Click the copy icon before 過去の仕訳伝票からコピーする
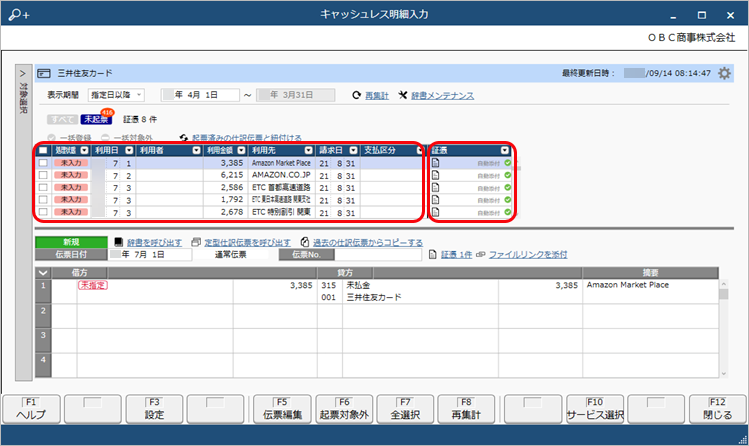Screen dimensions: 749x446 (x=305, y=242)
